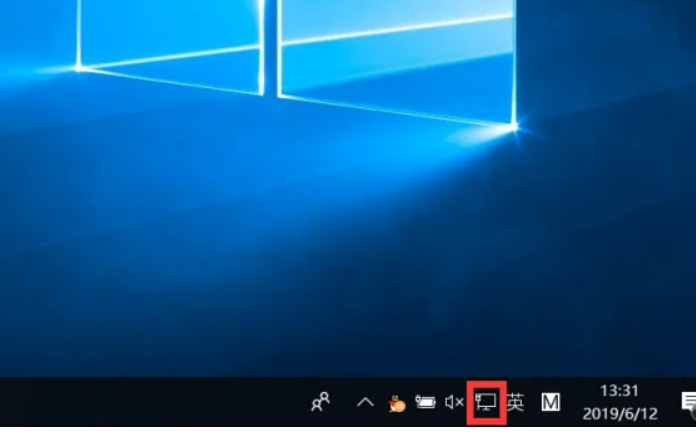Screen dimensions: 696x432
Task: Open the People contacts icon in taskbar
Action: click(x=320, y=402)
